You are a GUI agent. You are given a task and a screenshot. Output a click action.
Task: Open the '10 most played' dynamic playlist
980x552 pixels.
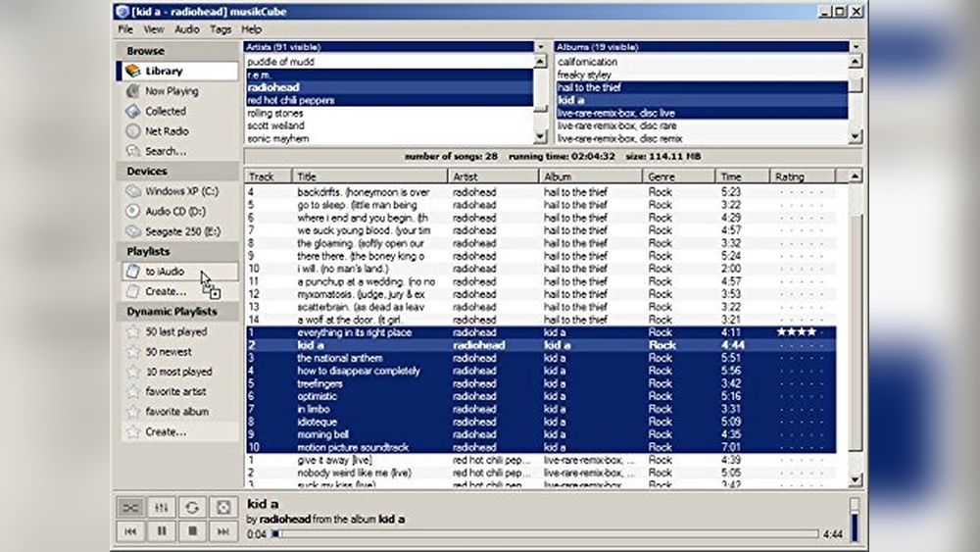tap(177, 372)
